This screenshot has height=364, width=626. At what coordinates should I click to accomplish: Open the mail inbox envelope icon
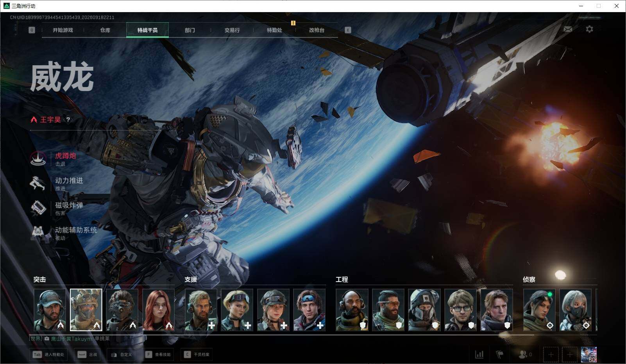point(568,29)
